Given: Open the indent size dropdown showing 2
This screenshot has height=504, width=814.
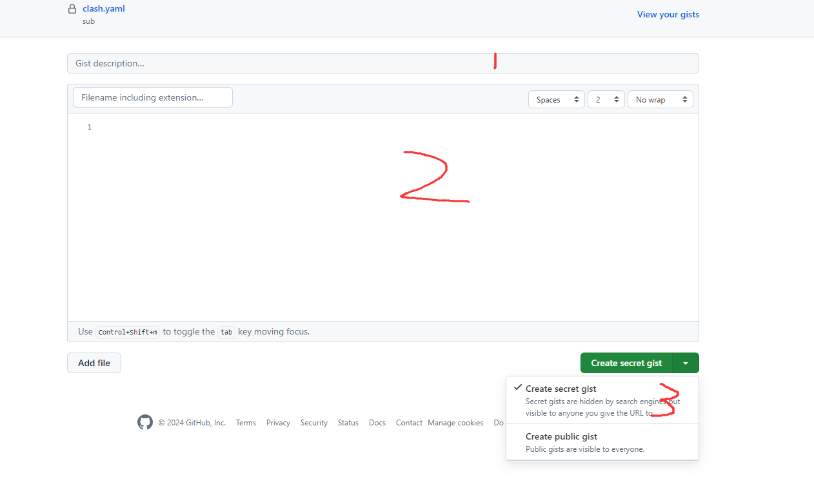Looking at the screenshot, I should tap(606, 99).
